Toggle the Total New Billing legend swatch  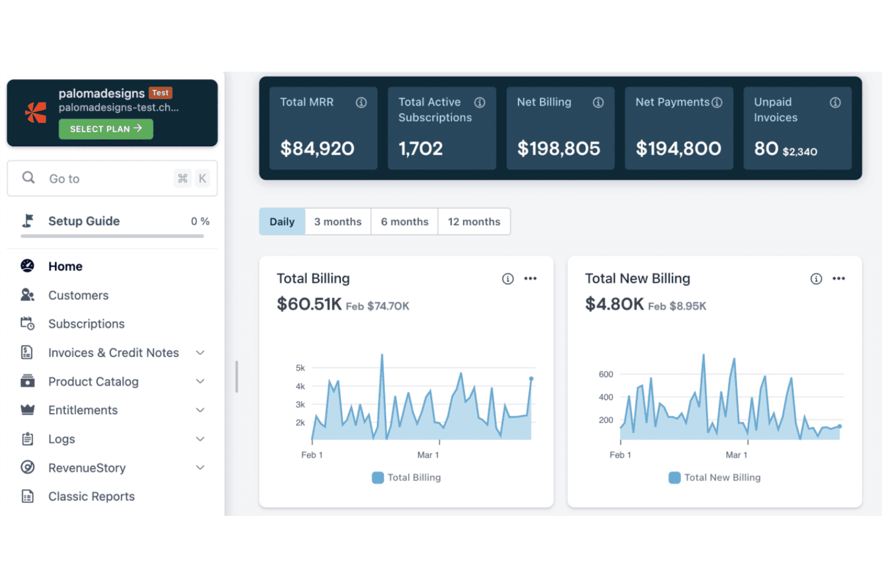(675, 477)
